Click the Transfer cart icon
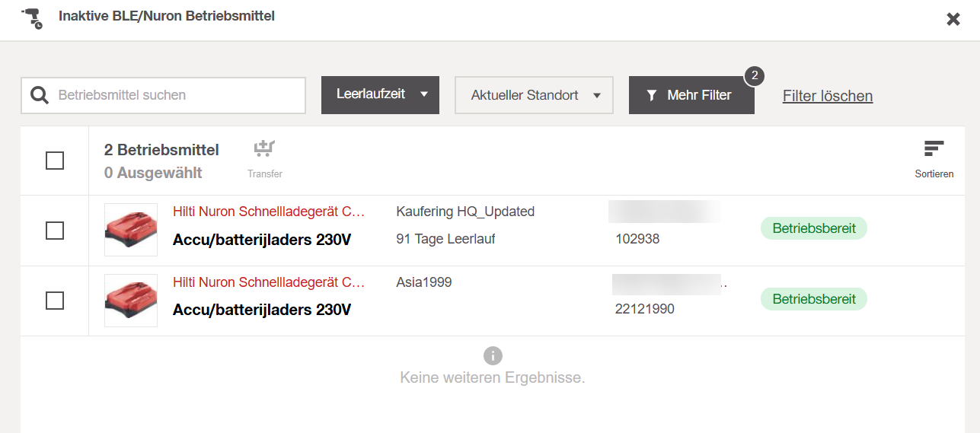 pyautogui.click(x=264, y=149)
